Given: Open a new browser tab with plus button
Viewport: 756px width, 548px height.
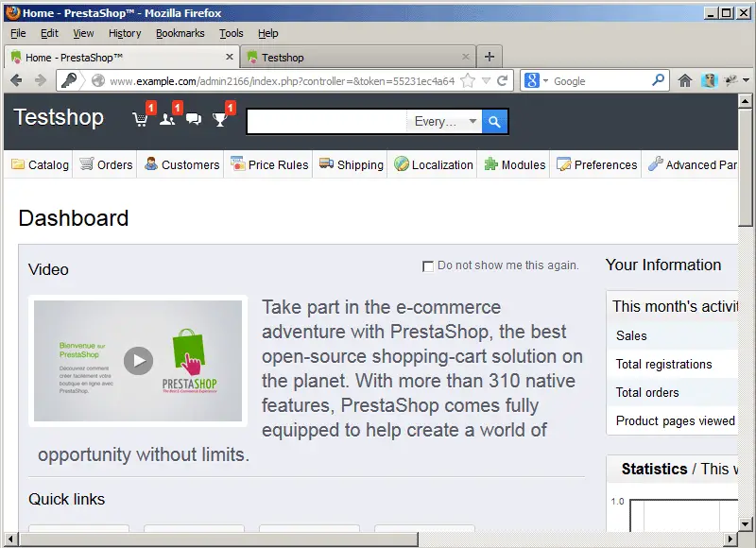Looking at the screenshot, I should (x=489, y=57).
